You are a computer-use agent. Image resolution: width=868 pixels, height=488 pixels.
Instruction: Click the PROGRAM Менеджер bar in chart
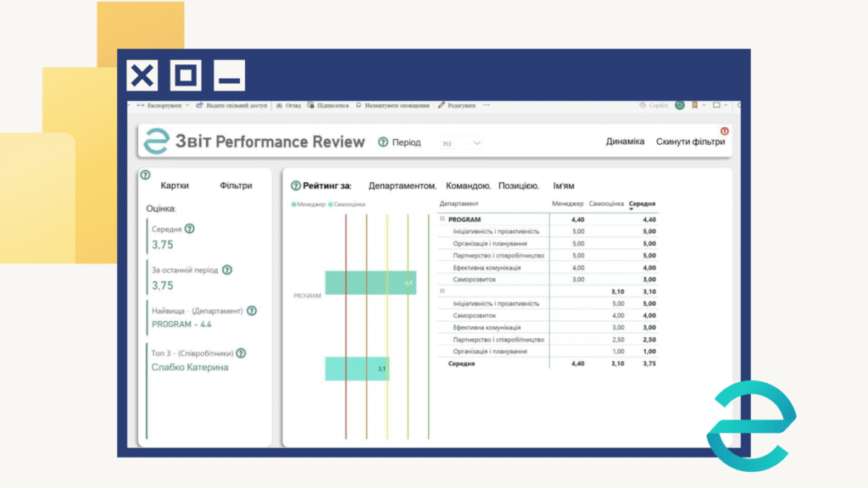pyautogui.click(x=370, y=283)
